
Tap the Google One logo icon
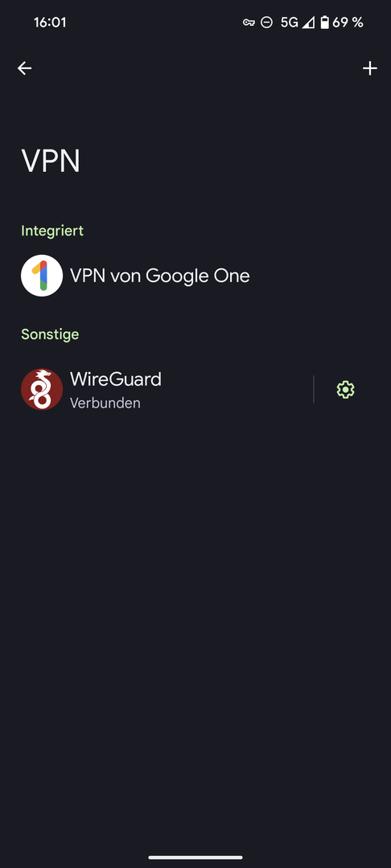(x=42, y=276)
